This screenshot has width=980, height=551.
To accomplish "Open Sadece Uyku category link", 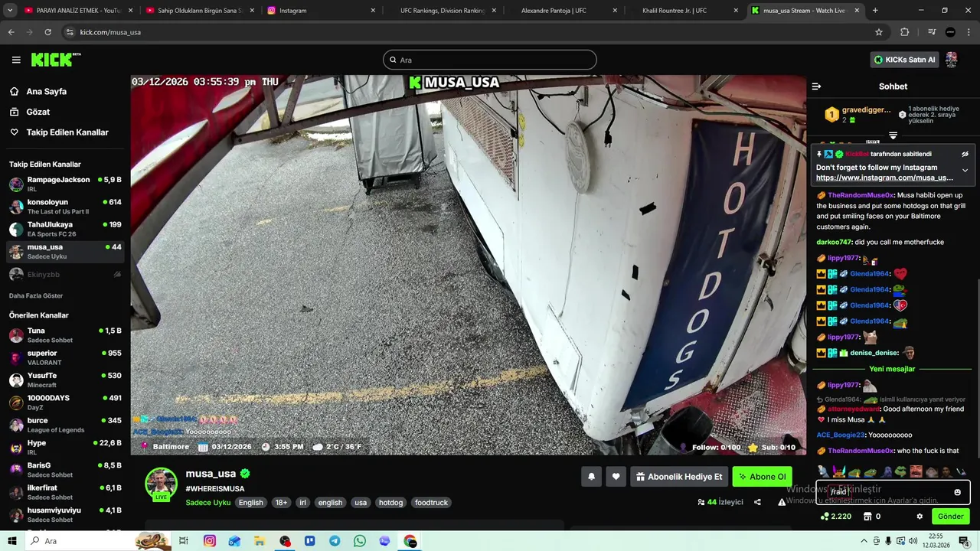I will [x=208, y=503].
